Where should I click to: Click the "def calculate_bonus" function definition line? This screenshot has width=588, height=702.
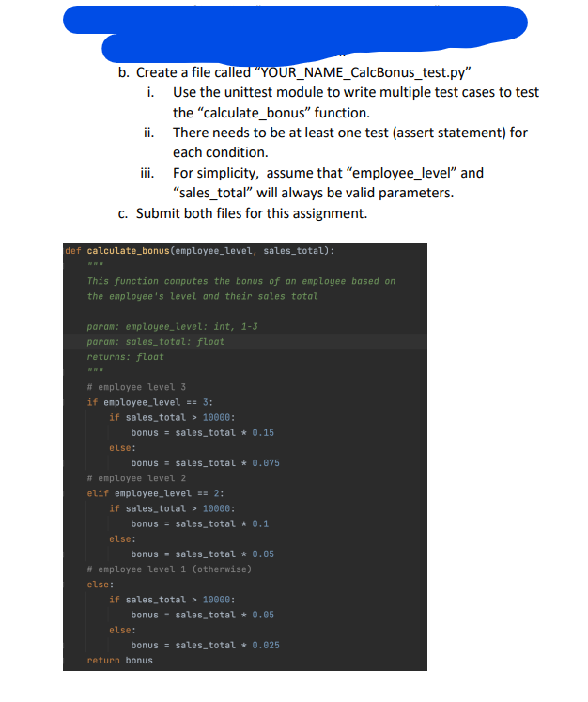pos(199,251)
